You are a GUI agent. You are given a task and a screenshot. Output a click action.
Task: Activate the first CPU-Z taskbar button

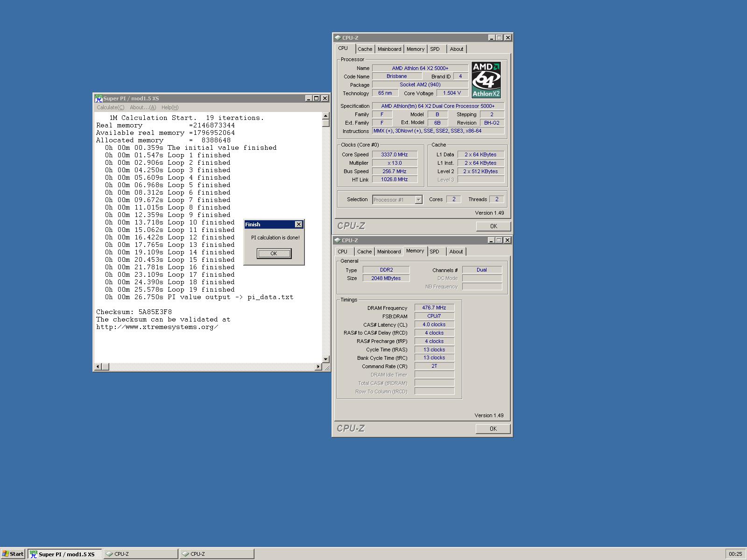[x=141, y=554]
